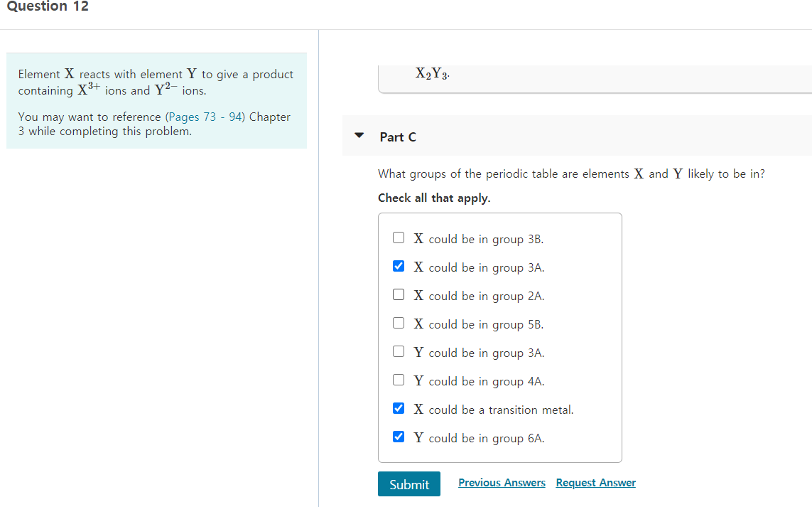Screen dimensions: 812x507
Task: Click the Question 12 heading
Action: (x=48, y=7)
